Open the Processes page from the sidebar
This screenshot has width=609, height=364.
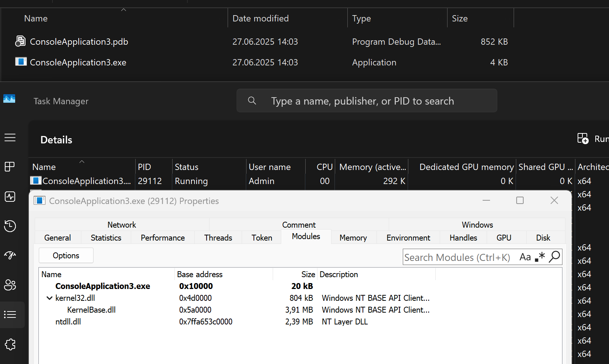click(10, 167)
